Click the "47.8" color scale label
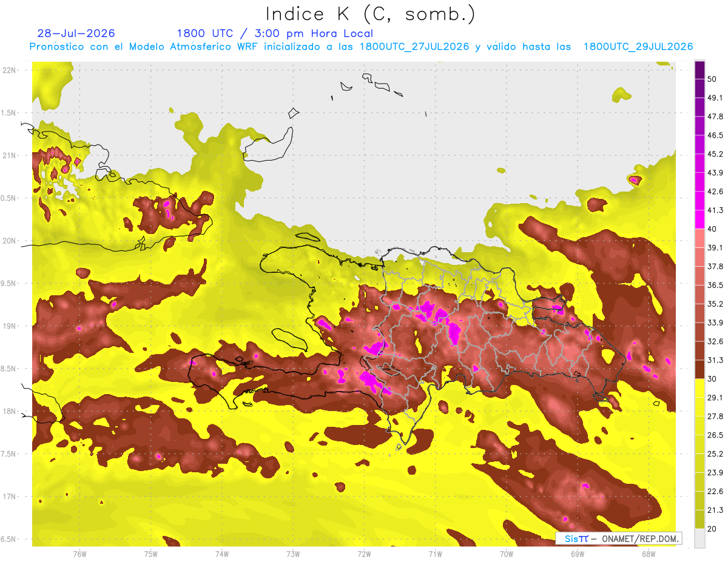Viewport: 728px width, 562px height. [715, 116]
